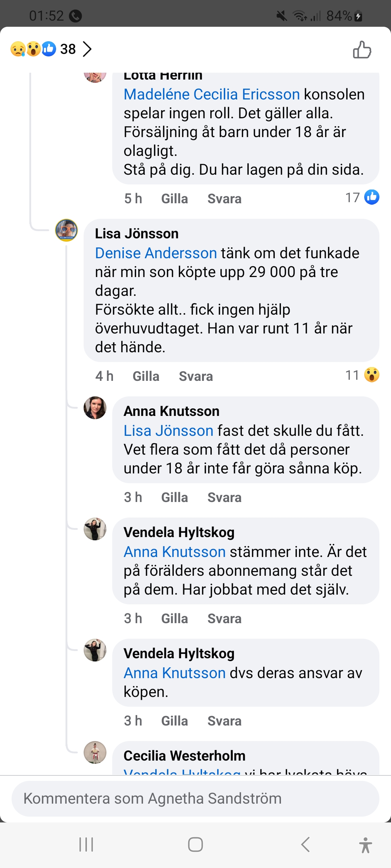Tap the accessibility shortcut icon in navigation bar

click(366, 845)
